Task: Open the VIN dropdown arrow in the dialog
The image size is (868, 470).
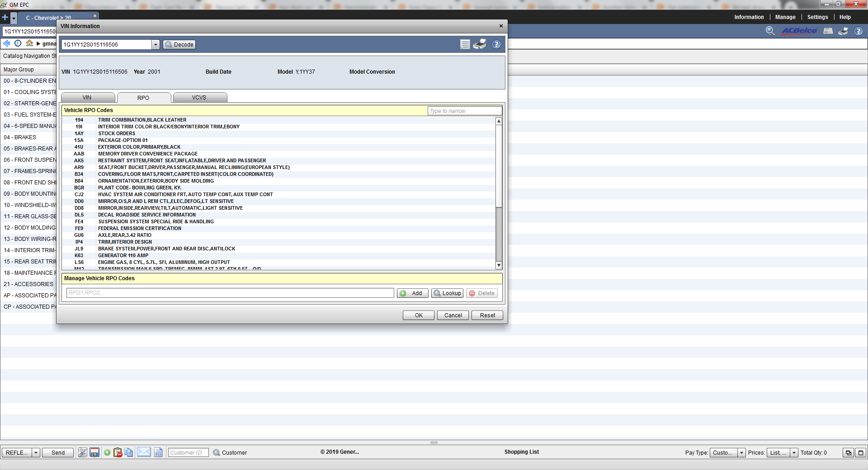Action: [156, 44]
